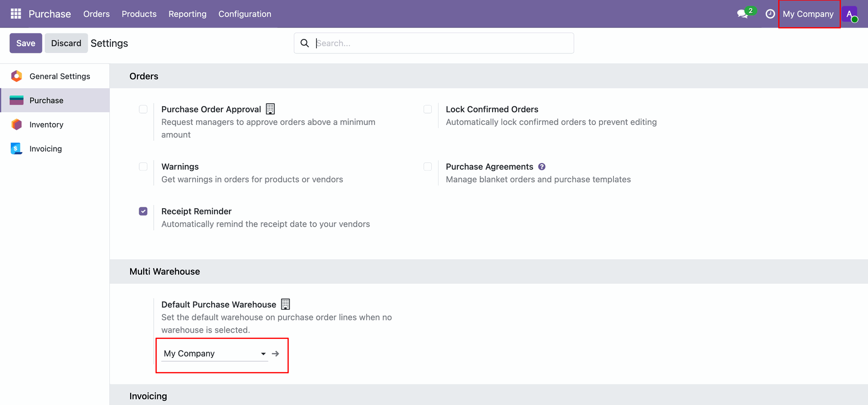Click General Settings hexagon icon
Image resolution: width=868 pixels, height=405 pixels.
click(x=17, y=76)
